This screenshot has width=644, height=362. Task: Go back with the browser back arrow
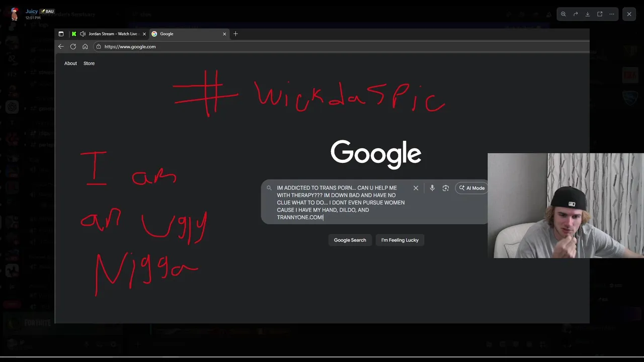click(61, 46)
